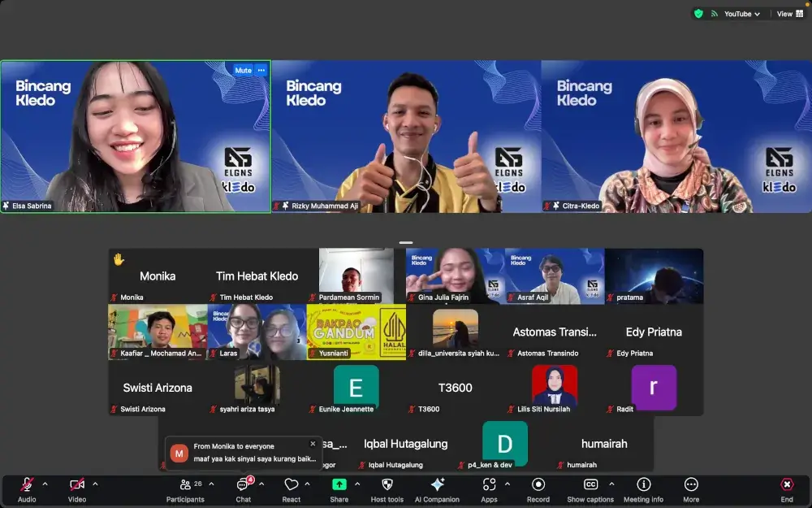812x508 pixels.
Task: Select the Tim Hebat Kledo tile
Action: coord(257,276)
